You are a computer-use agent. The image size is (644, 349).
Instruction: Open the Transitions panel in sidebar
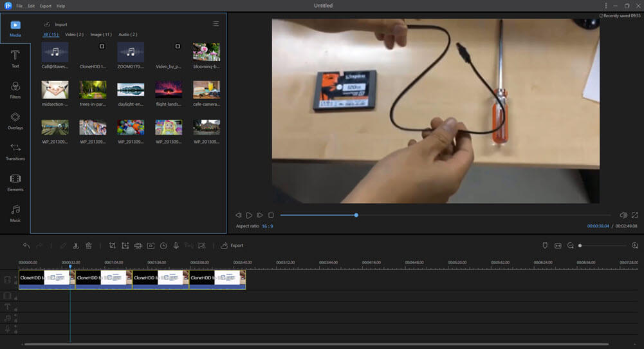[x=15, y=152]
